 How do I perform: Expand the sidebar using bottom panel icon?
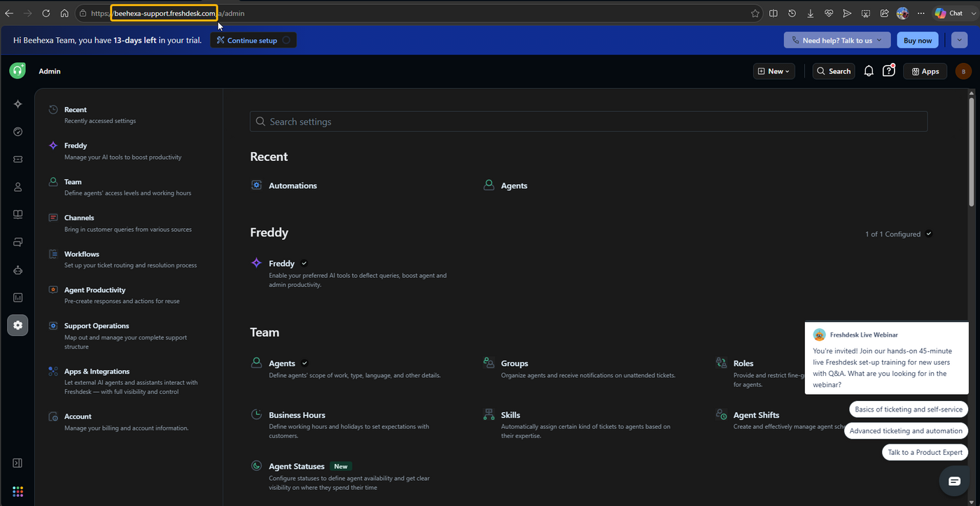(17, 463)
